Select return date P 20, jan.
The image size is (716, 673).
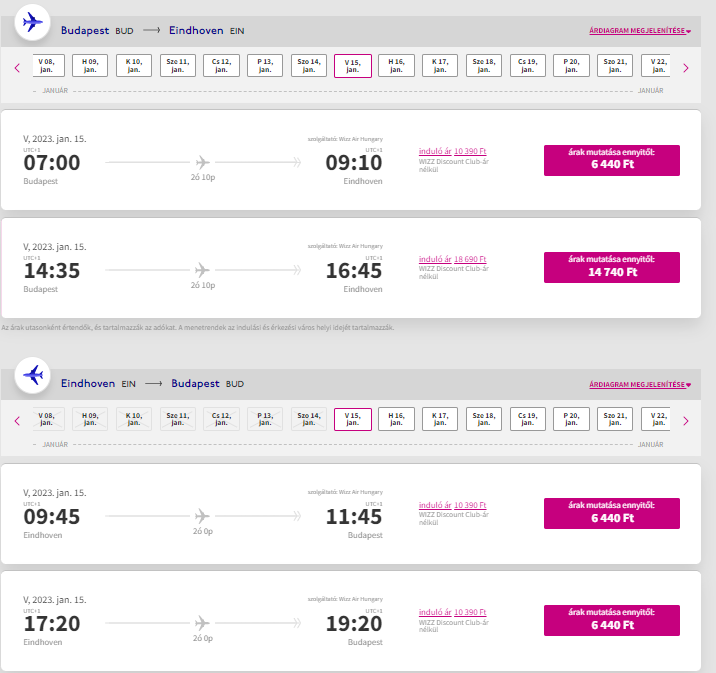tap(571, 419)
